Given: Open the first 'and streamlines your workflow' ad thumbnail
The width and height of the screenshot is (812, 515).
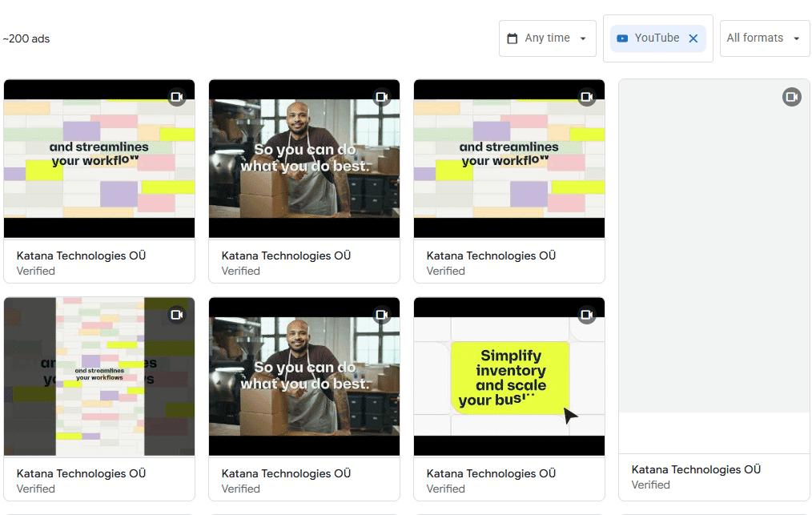Looking at the screenshot, I should tap(99, 159).
